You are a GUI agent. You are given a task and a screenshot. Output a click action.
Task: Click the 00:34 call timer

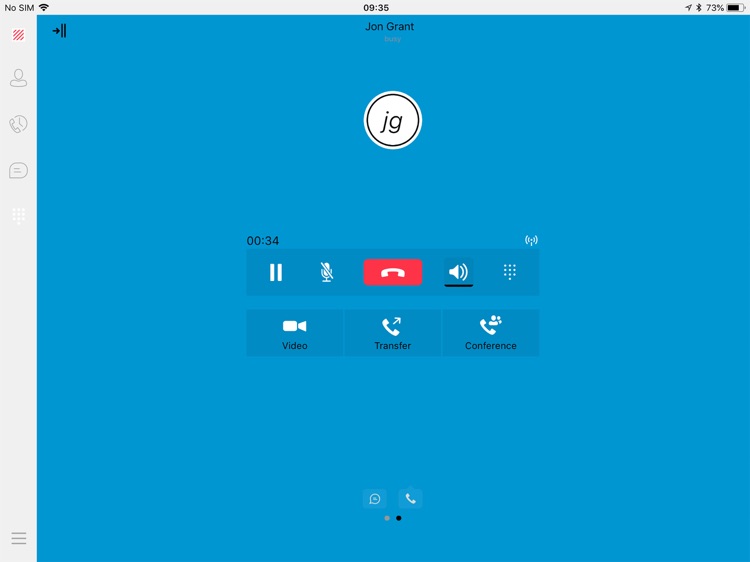point(263,241)
